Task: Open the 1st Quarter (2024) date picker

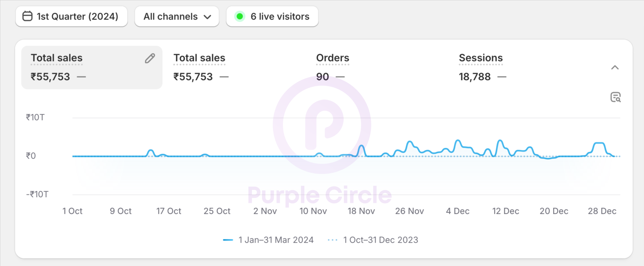Action: (x=72, y=16)
